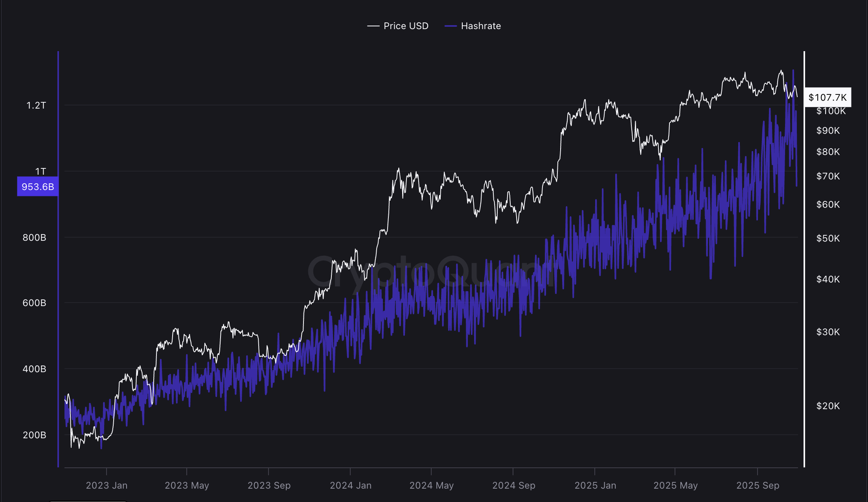Screen dimensions: 868x502
Task: Click the highlighted 953.6B blue swatch
Action: click(37, 187)
